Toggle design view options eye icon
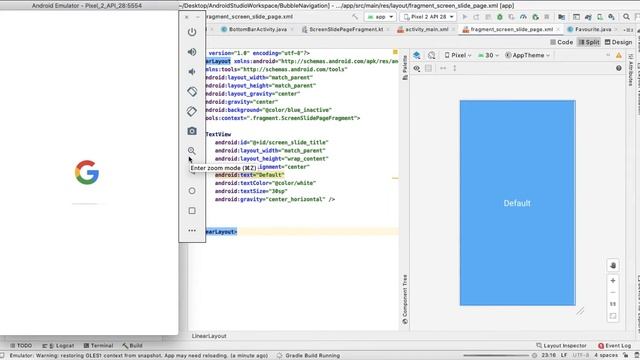The height and width of the screenshot is (360, 640). (x=416, y=68)
